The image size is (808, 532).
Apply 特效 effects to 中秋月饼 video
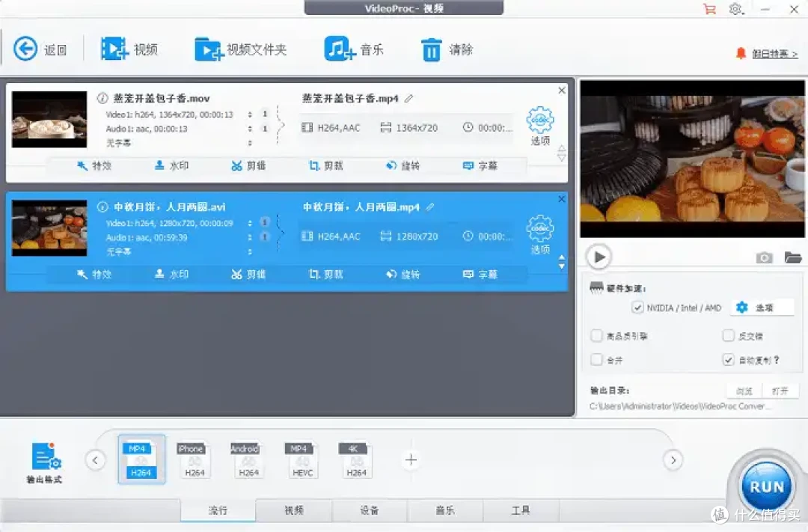[94, 275]
